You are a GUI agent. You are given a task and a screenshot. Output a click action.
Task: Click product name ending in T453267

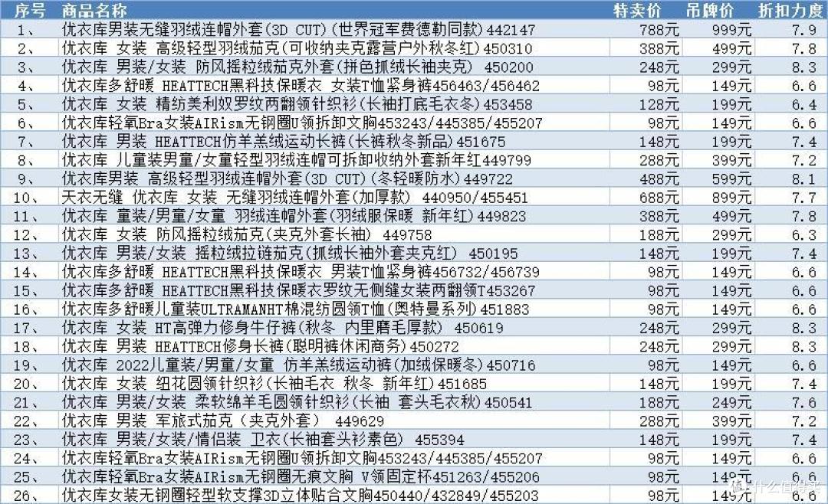pyautogui.click(x=298, y=291)
